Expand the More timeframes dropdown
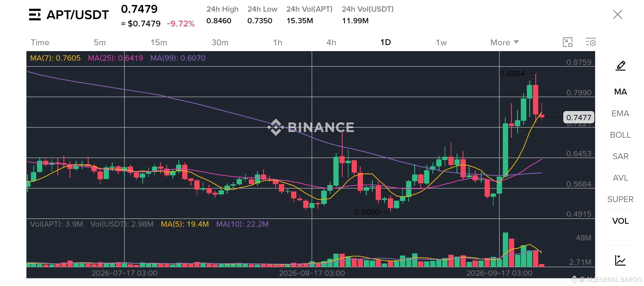 (x=504, y=42)
